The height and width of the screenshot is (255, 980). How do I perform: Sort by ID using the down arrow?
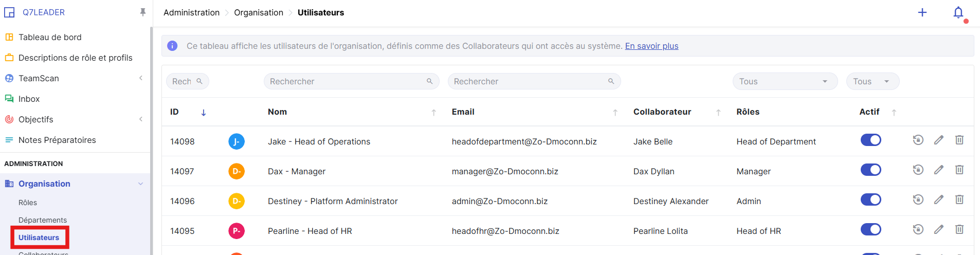pos(204,113)
